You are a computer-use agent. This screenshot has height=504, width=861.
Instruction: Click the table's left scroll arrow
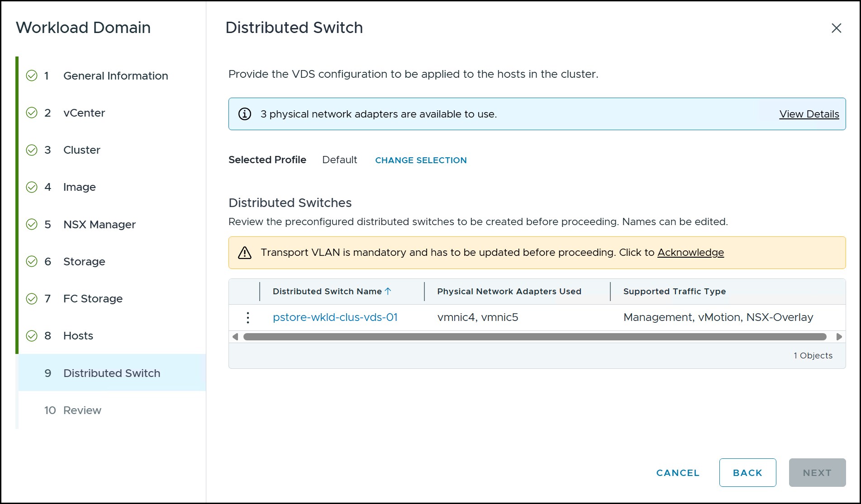coord(235,337)
